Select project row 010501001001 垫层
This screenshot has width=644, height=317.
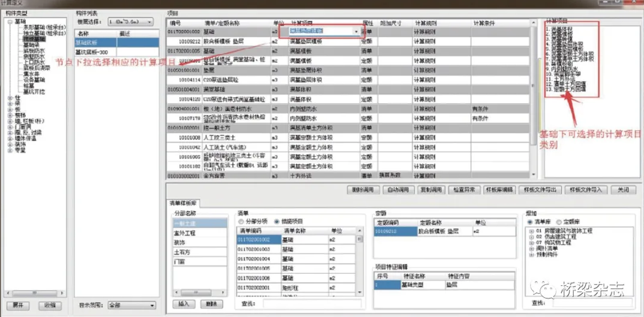pos(348,71)
